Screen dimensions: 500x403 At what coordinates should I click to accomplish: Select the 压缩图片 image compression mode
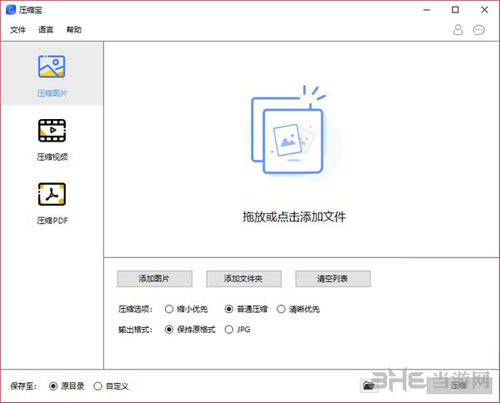click(x=52, y=74)
